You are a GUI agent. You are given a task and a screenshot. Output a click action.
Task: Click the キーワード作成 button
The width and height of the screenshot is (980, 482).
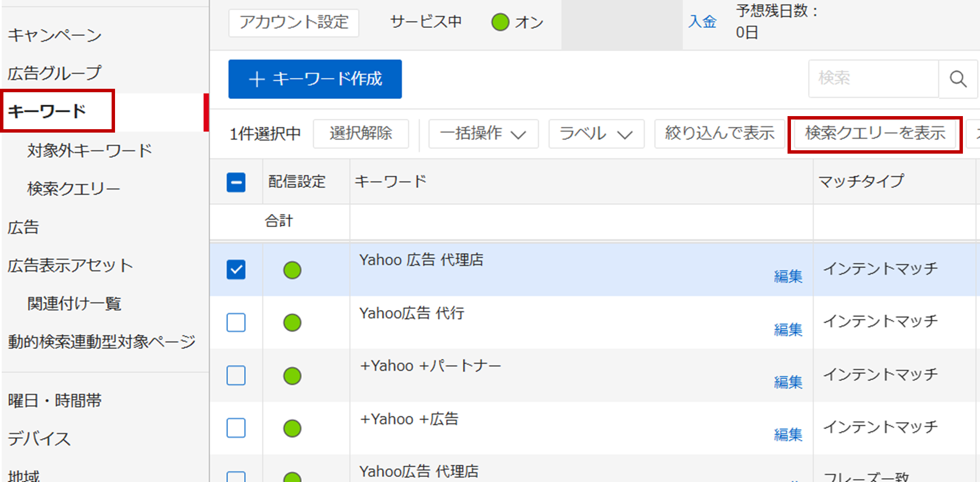[315, 79]
